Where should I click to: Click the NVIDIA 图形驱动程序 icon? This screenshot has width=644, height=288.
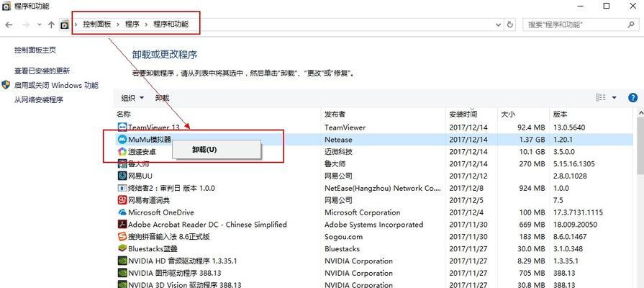pos(122,273)
